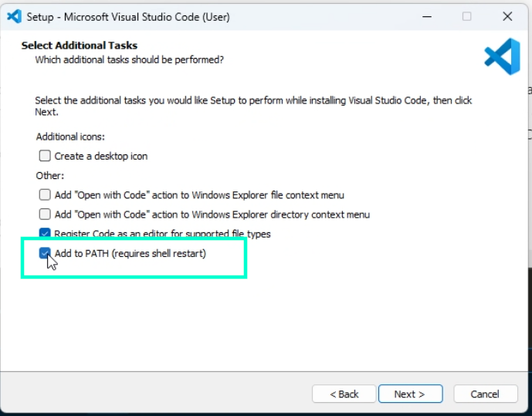The width and height of the screenshot is (532, 416).
Task: Click the "Select Additional Tasks" heading
Action: click(79, 46)
